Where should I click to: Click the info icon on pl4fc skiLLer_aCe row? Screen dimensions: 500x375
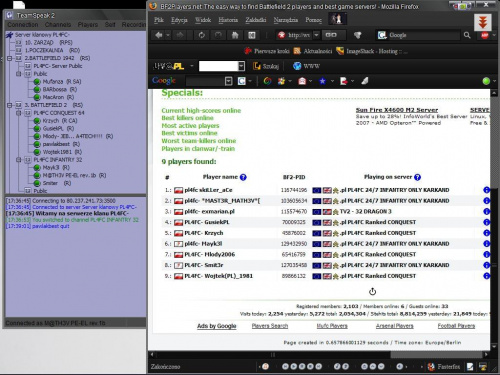486,190
